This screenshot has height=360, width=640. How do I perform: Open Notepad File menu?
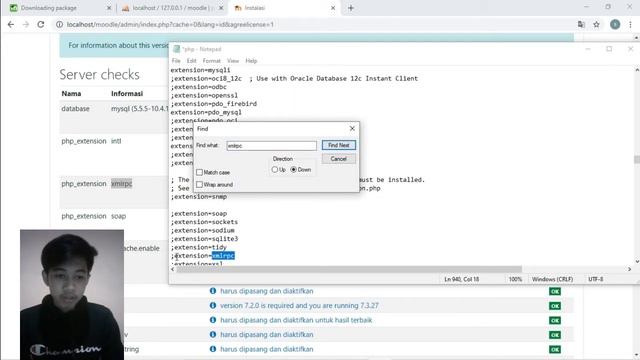click(x=176, y=61)
